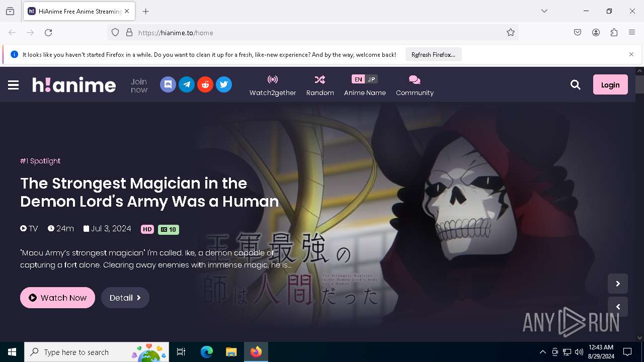644x362 pixels.
Task: Open the volume control in tray
Action: coord(579,352)
